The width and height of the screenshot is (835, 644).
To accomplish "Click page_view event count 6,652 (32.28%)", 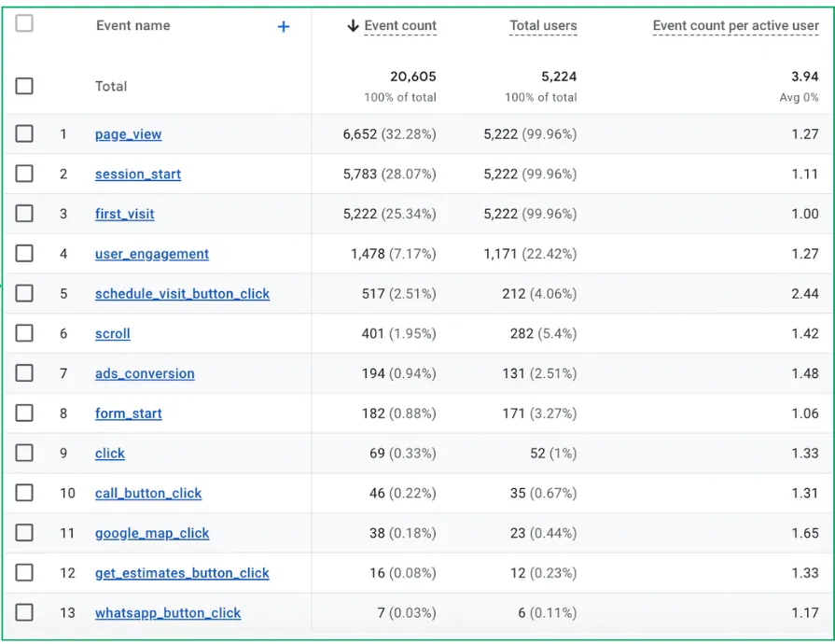I will 389,134.
